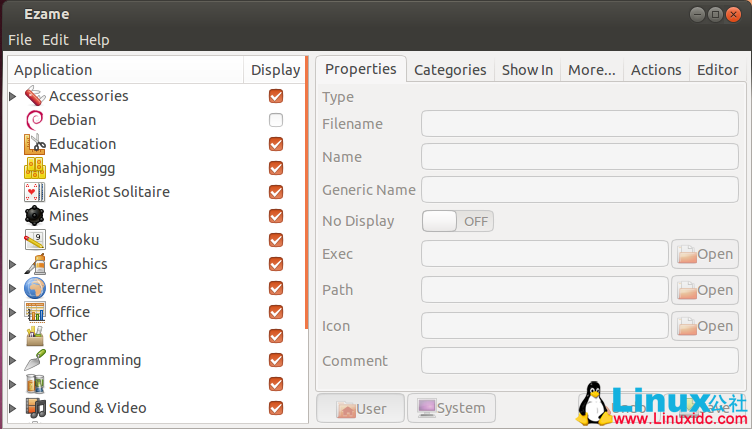The height and width of the screenshot is (429, 752).
Task: Switch to the Categories tab
Action: point(450,70)
